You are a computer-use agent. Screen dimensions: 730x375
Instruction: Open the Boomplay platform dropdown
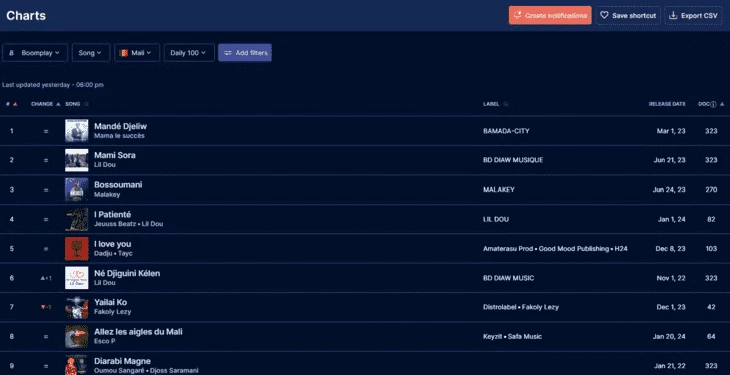[x=35, y=53]
